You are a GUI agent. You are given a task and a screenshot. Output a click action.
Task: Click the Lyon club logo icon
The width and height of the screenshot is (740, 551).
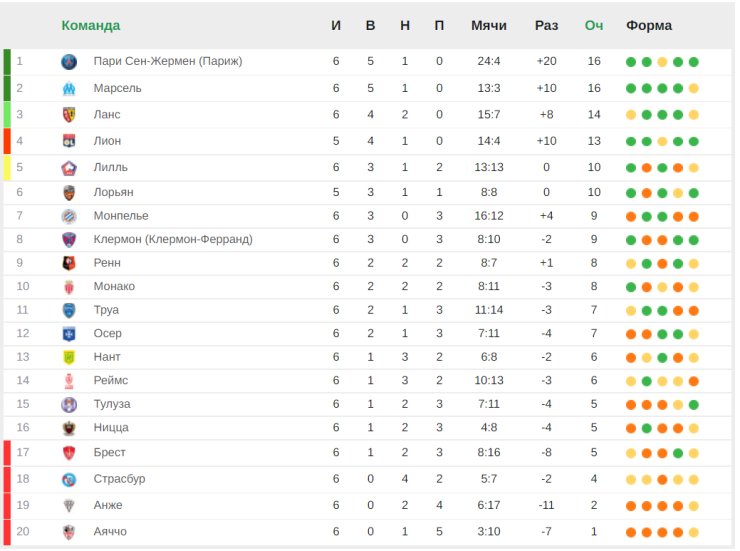coord(69,141)
